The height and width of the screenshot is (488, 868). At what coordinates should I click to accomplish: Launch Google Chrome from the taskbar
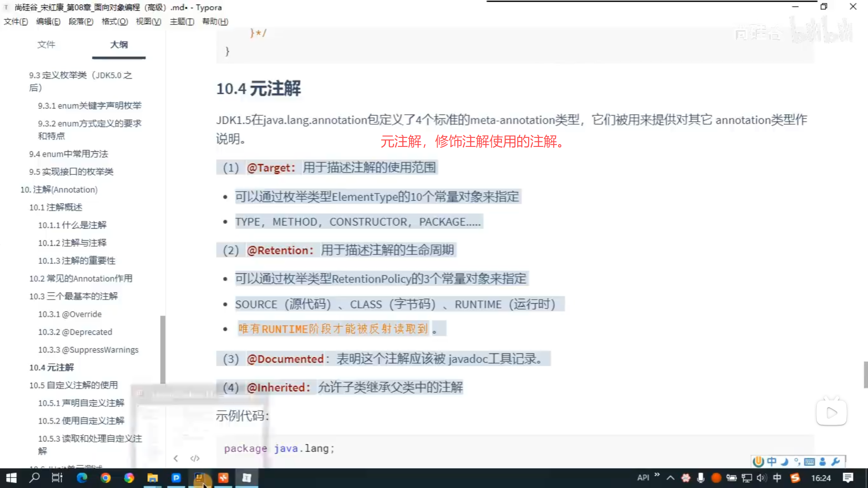click(x=105, y=478)
